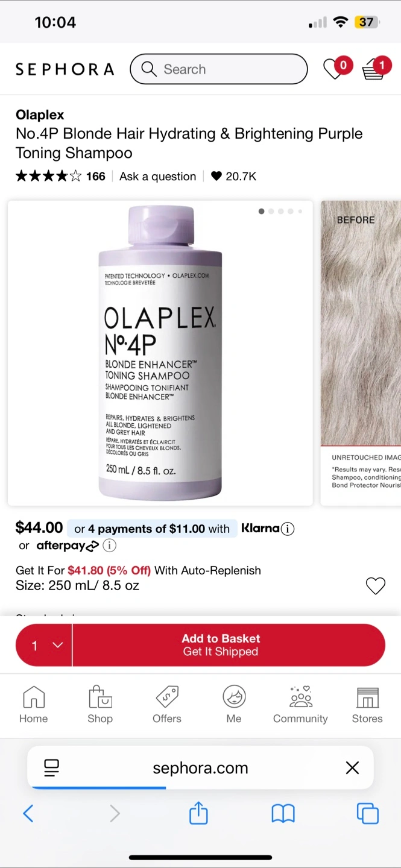
Task: Open Safari share icon
Action: pyautogui.click(x=198, y=814)
